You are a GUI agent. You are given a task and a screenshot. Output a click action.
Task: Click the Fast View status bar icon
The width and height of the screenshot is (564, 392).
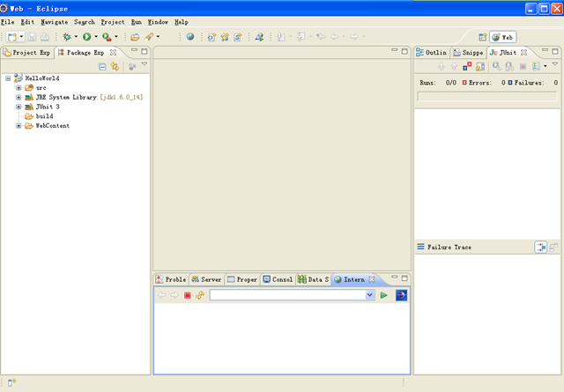11,382
